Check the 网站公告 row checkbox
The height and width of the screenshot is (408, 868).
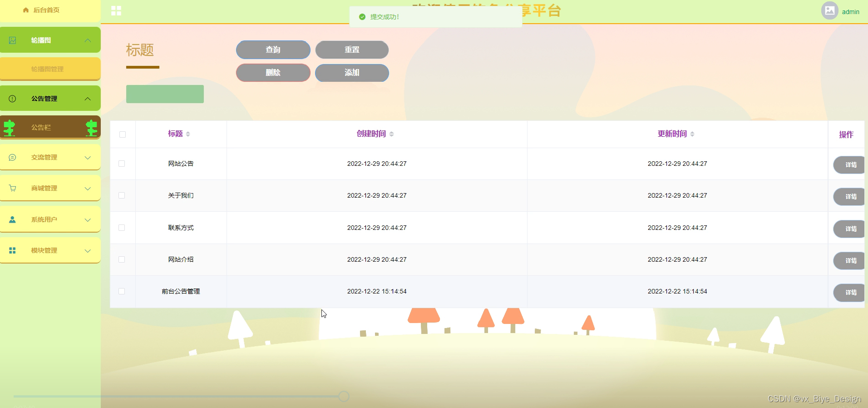[x=122, y=164]
